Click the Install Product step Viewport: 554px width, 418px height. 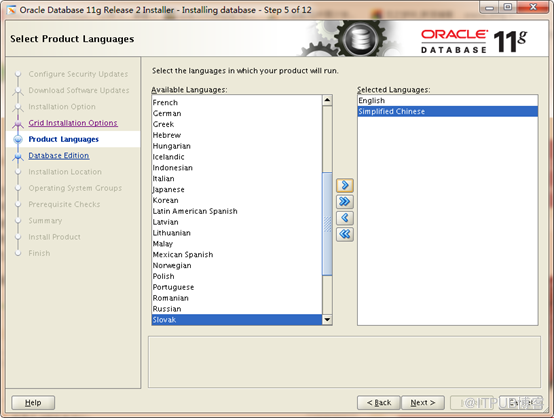tap(54, 237)
